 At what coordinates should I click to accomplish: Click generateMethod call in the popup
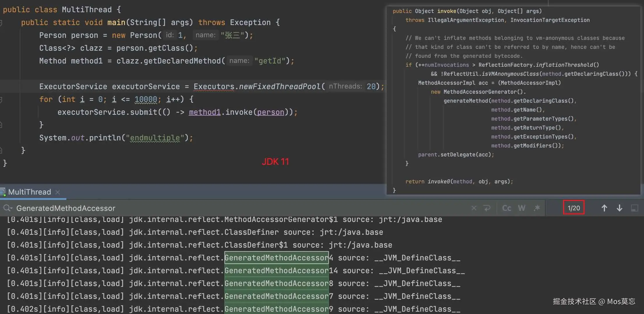tap(466, 101)
